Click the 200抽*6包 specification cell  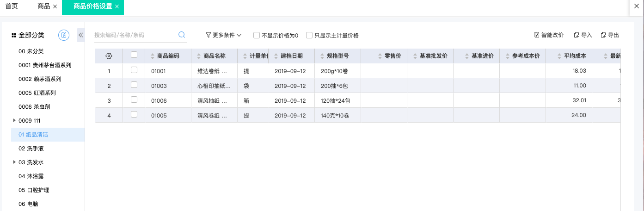337,86
